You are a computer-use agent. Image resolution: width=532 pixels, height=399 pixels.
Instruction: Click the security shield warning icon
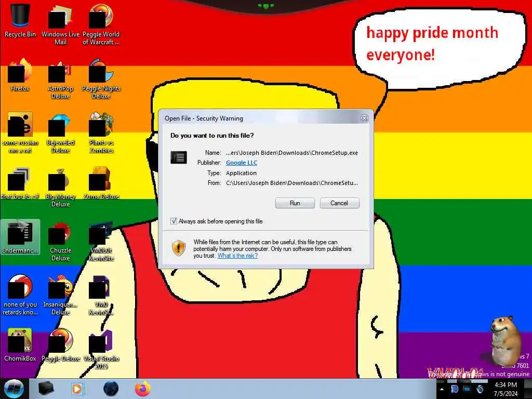179,248
